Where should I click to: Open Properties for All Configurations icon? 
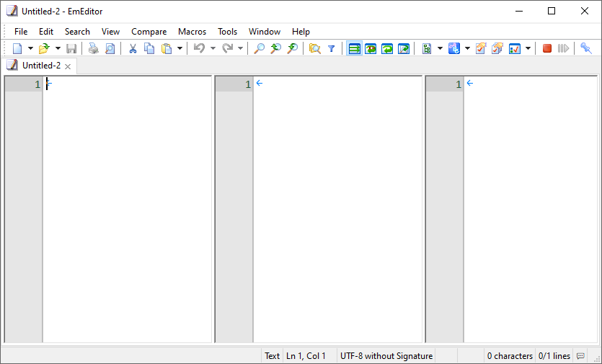pyautogui.click(x=497, y=49)
